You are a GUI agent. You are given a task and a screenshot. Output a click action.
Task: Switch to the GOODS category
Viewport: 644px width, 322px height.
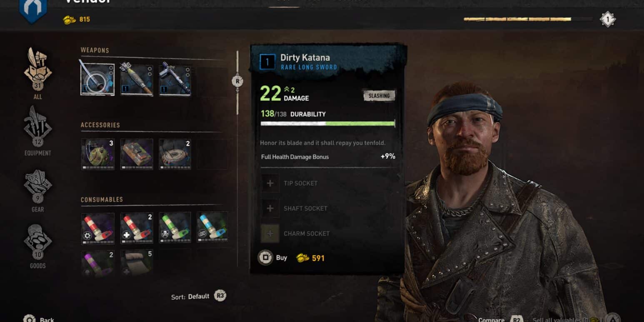coord(37,246)
